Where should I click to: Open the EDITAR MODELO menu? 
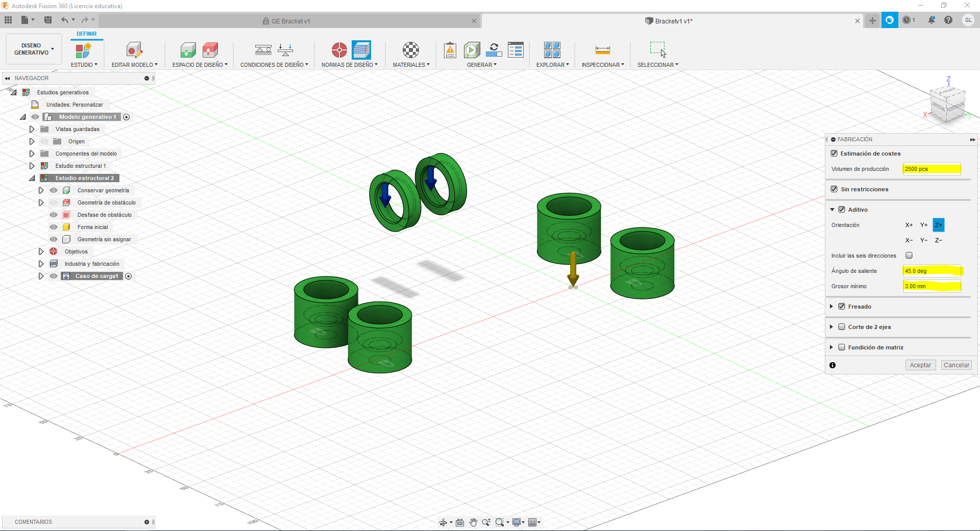click(135, 65)
